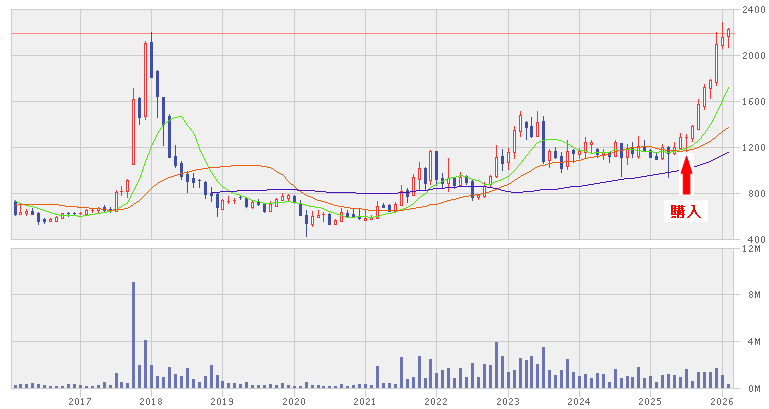
Task: Click the red upward purchase arrow
Action: pos(686,175)
